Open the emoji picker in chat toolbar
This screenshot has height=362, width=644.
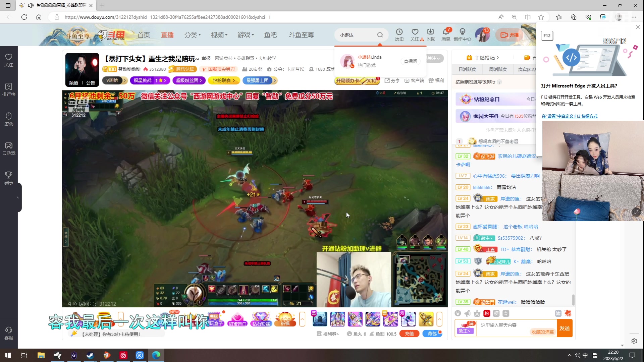[458, 313]
